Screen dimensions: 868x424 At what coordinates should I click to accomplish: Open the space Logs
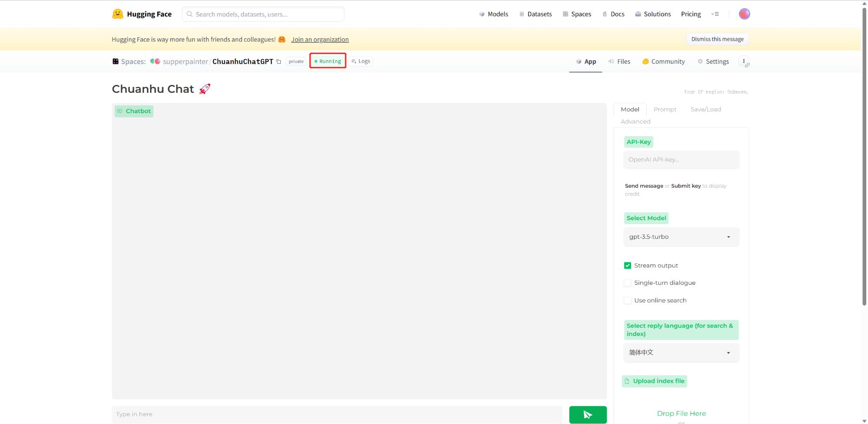(x=361, y=61)
